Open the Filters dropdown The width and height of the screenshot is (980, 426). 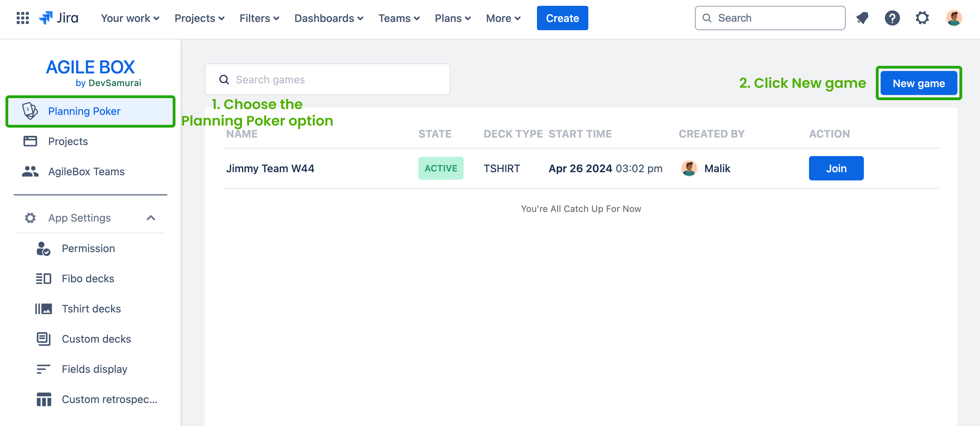tap(259, 18)
